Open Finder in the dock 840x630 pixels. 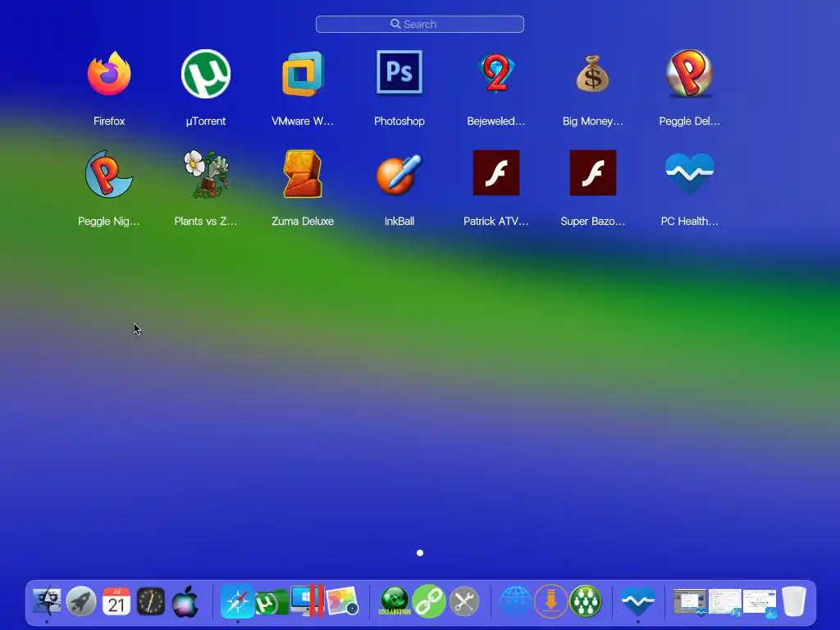point(47,601)
